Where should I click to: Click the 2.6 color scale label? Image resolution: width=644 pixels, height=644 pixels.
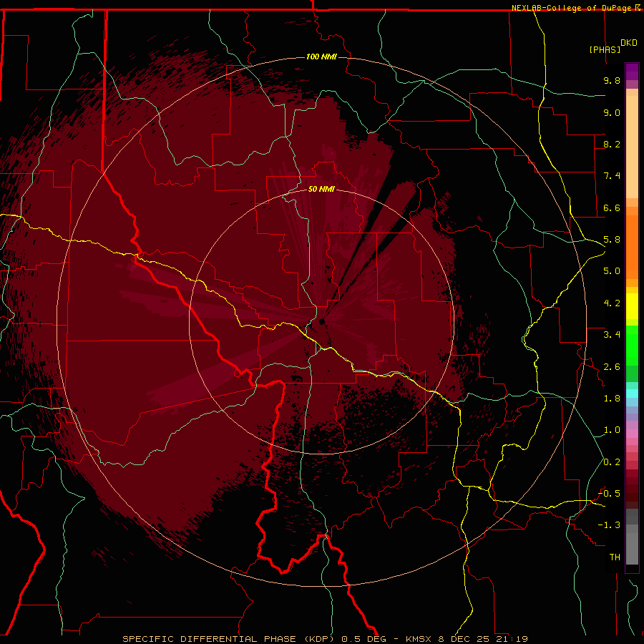click(612, 367)
